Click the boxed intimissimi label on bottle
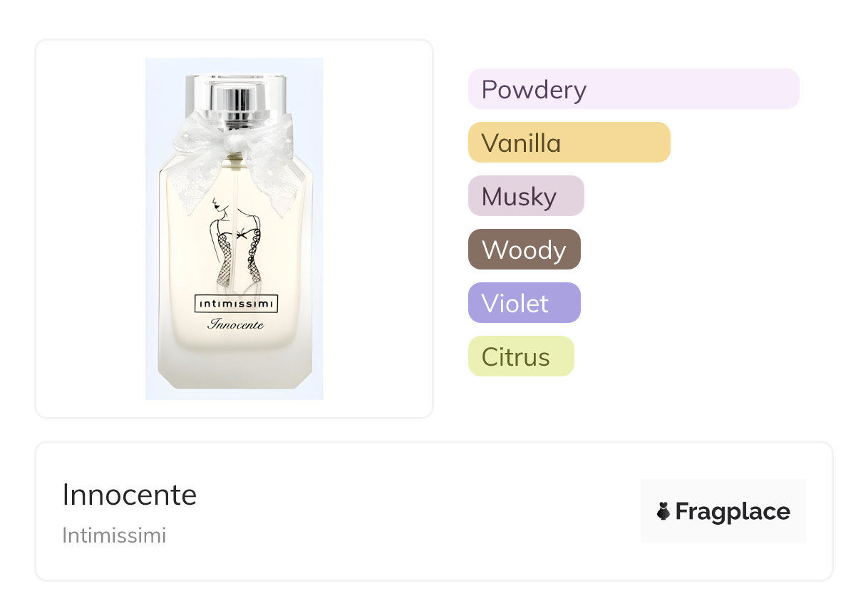The image size is (868, 616). [236, 305]
